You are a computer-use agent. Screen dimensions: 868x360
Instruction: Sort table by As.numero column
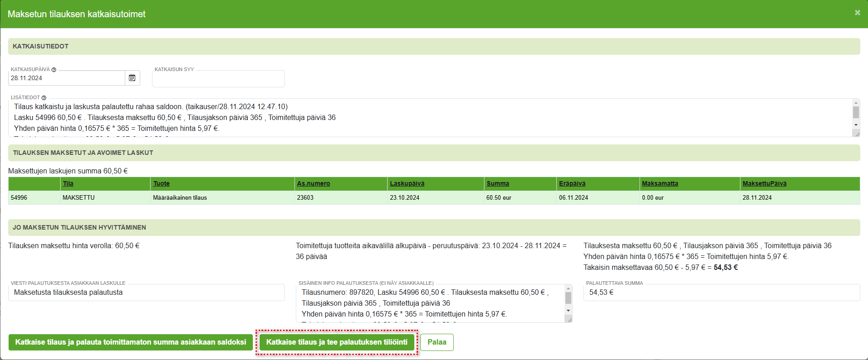(313, 183)
